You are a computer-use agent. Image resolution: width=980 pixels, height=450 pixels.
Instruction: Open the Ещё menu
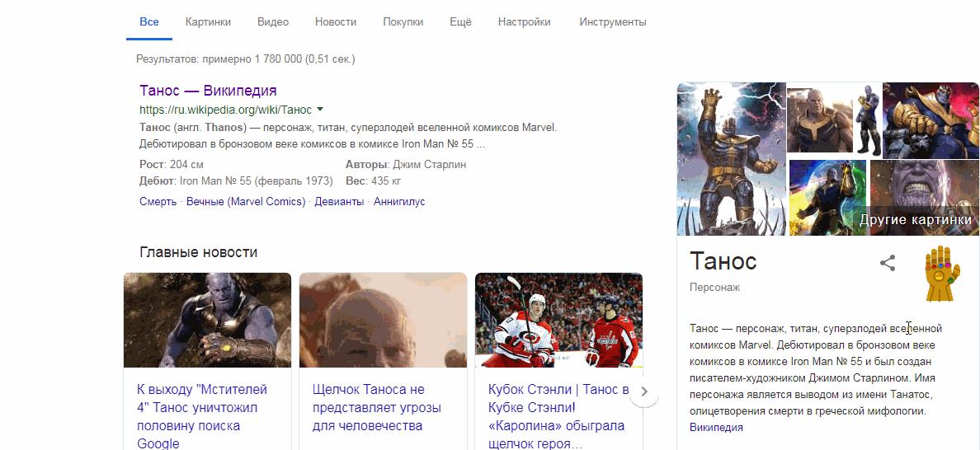point(460,22)
